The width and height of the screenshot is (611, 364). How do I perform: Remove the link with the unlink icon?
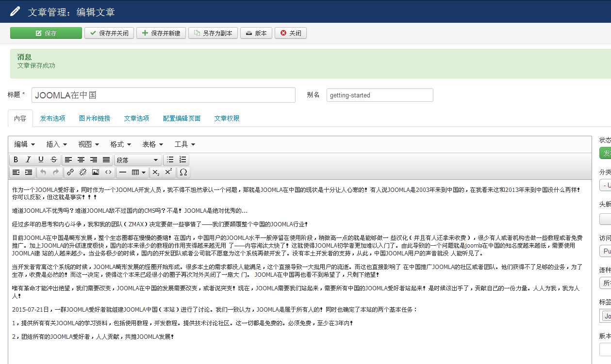[x=83, y=172]
